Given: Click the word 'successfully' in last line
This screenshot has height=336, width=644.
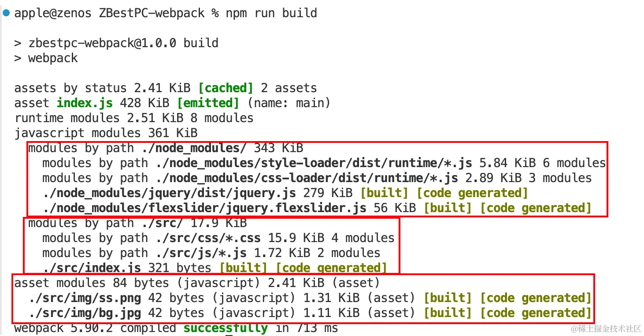Looking at the screenshot, I should (226, 328).
